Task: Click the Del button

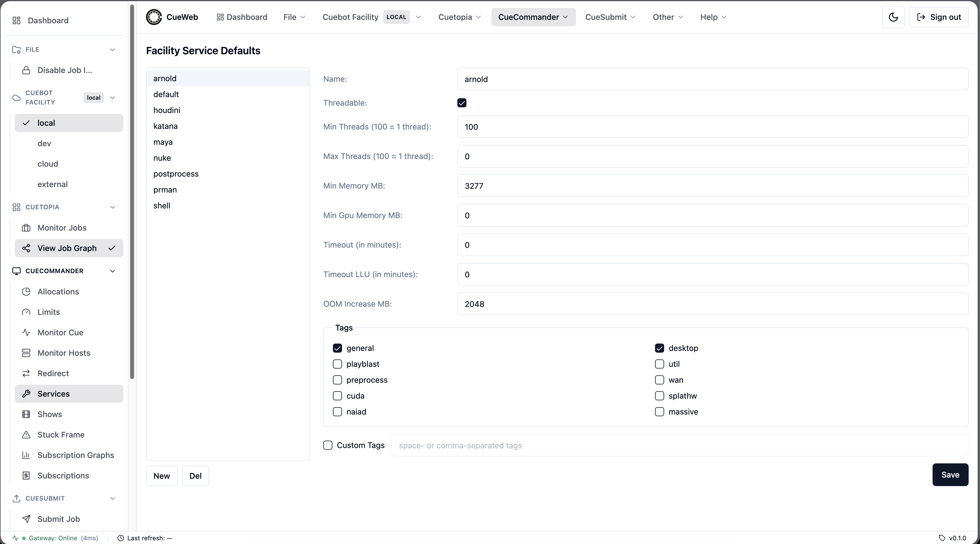Action: click(195, 476)
